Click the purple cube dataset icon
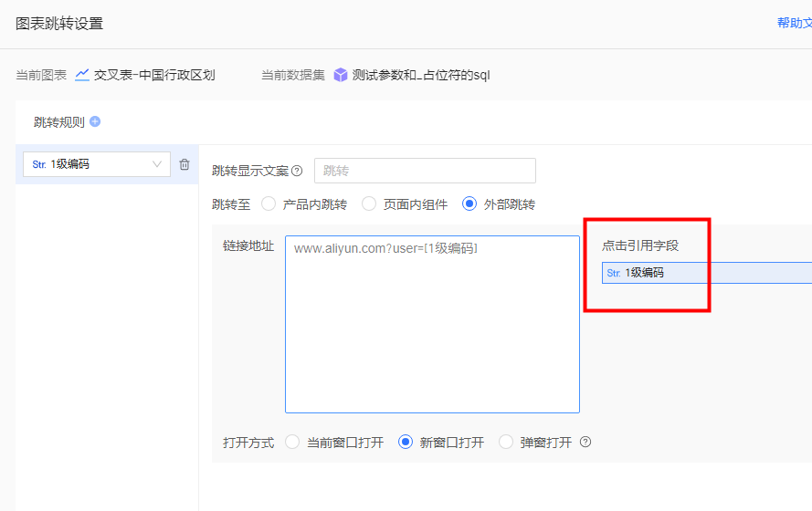The height and width of the screenshot is (511, 812). coord(341,75)
